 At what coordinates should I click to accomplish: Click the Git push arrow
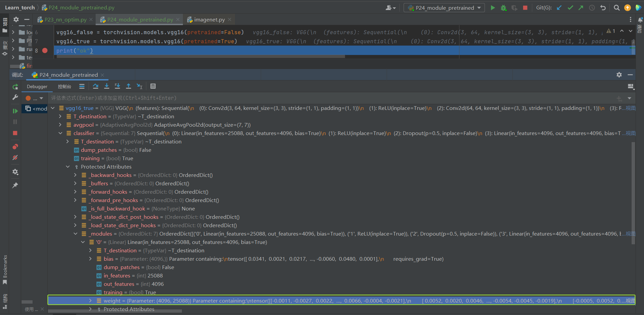coord(581,8)
